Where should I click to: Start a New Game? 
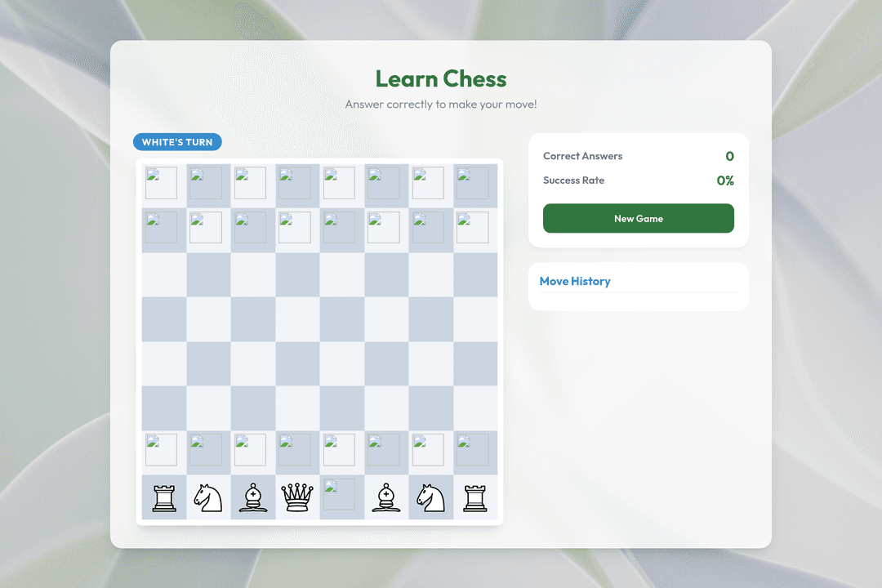[x=639, y=218]
